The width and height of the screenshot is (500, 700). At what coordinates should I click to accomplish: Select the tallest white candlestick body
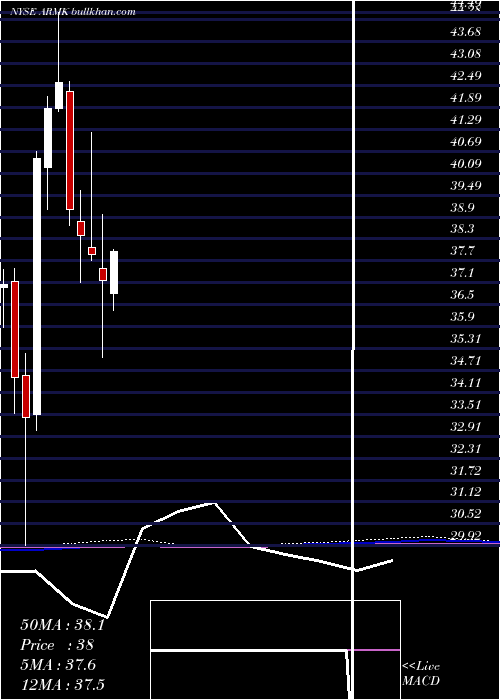click(x=37, y=287)
